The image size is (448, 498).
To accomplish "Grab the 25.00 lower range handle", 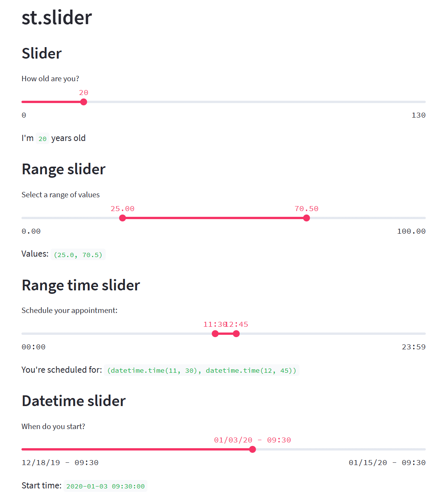I will click(x=123, y=218).
